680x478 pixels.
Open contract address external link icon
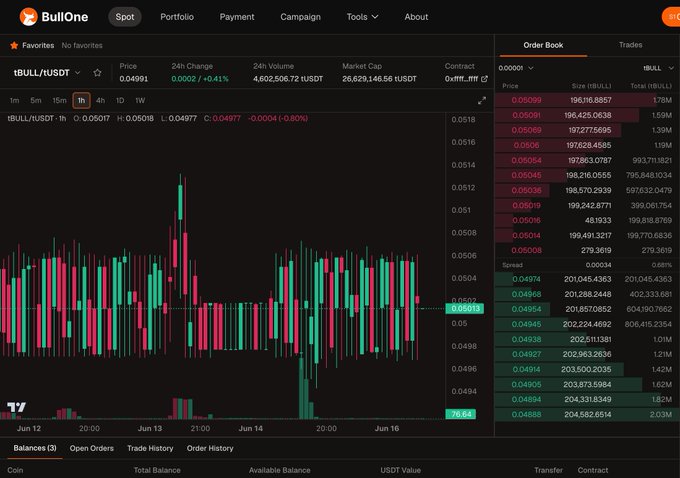[x=484, y=79]
